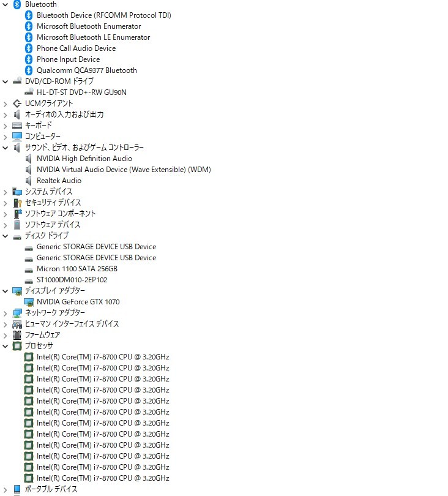Click the ディスク ドライブ category icon
Image resolution: width=448 pixels, height=496 pixels.
coord(17,238)
